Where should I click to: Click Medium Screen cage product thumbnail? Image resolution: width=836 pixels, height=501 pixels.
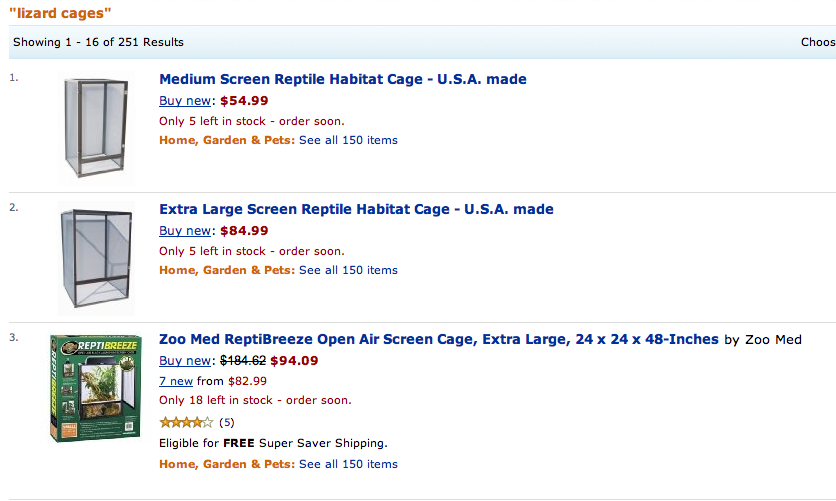click(94, 127)
